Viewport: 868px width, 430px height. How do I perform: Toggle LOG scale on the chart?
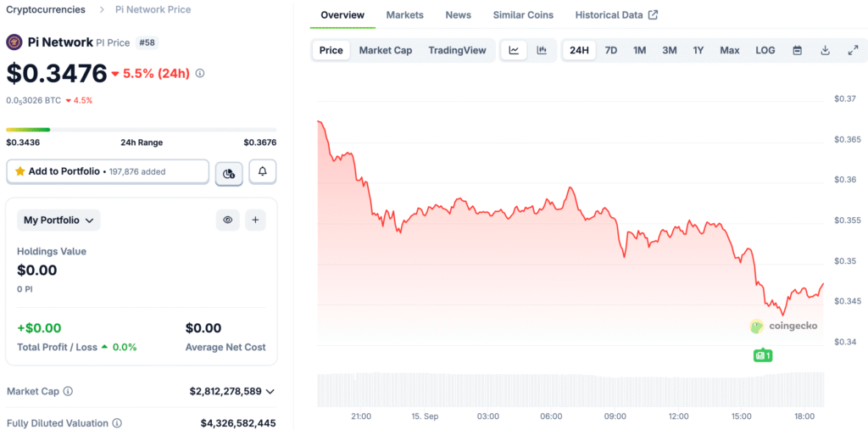coord(765,50)
